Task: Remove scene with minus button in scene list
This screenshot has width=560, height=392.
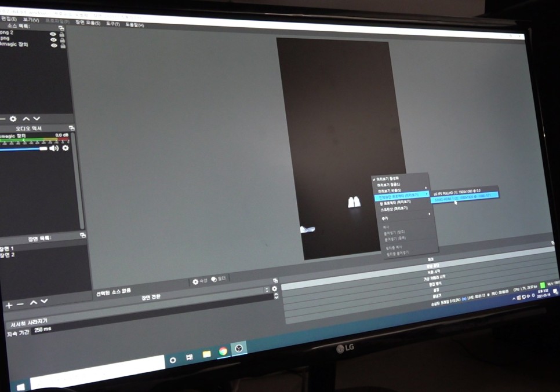Action: tap(20, 304)
